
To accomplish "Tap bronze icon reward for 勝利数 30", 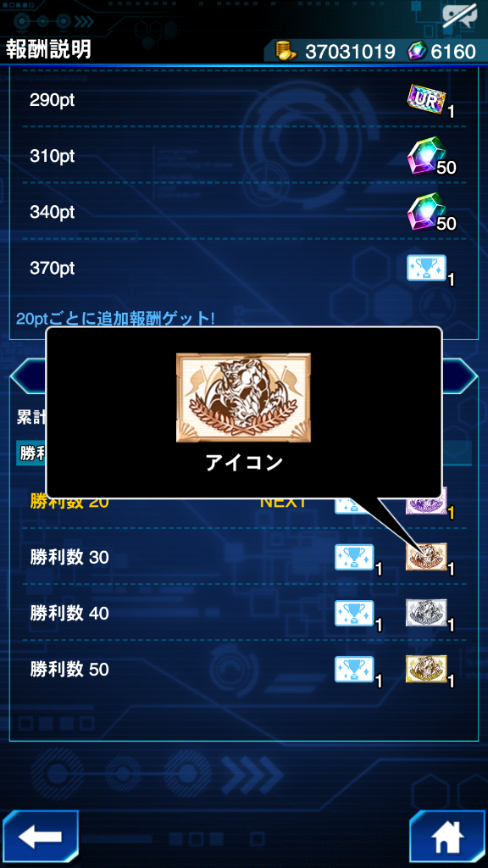I will (x=426, y=556).
